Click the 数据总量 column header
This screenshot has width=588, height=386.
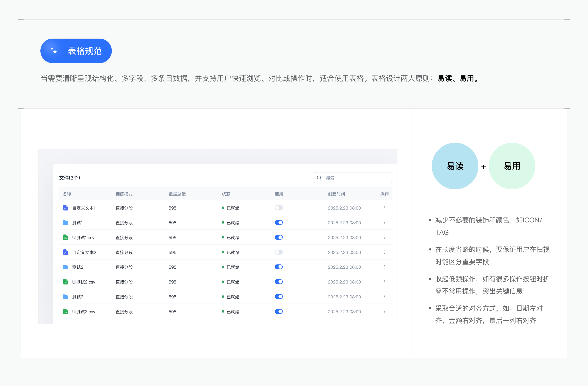(177, 194)
